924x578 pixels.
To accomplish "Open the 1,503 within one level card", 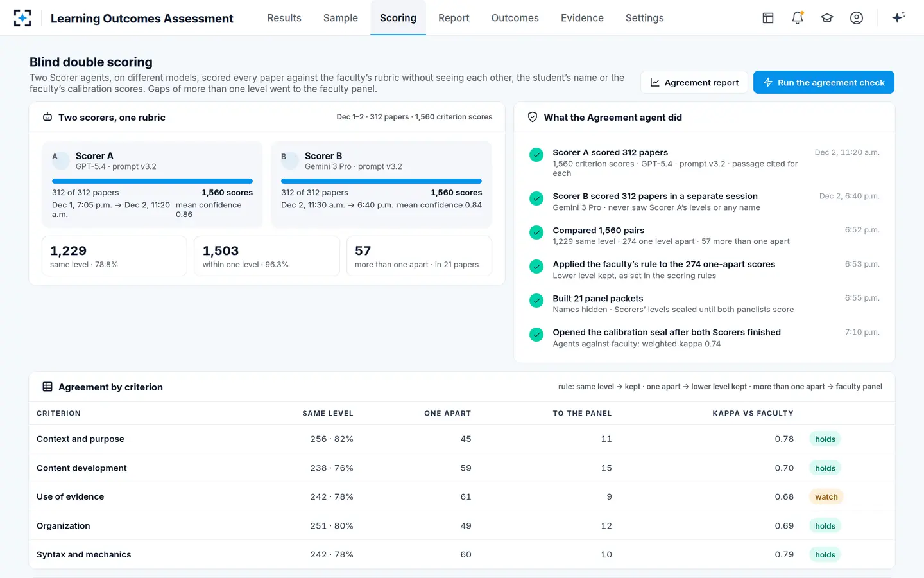I will click(267, 256).
